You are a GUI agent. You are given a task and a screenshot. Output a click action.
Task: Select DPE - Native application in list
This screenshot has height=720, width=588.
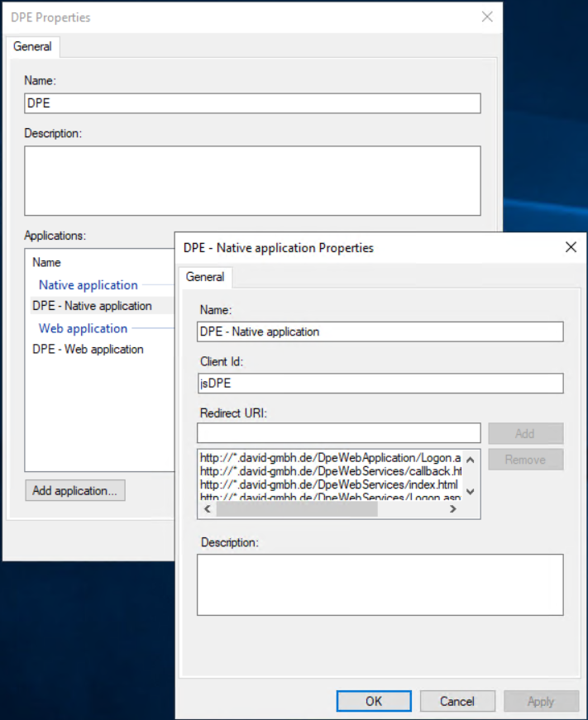pyautogui.click(x=92, y=306)
